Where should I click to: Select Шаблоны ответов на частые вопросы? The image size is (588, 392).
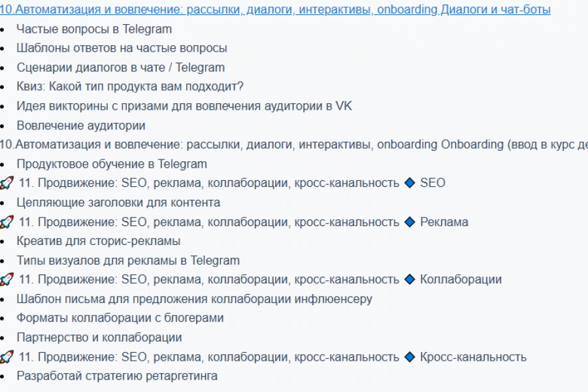point(122,48)
